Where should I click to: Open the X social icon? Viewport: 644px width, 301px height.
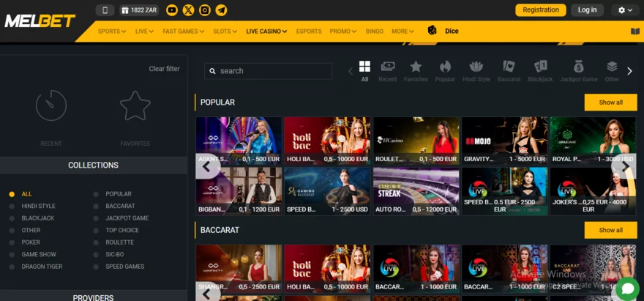coord(189,10)
